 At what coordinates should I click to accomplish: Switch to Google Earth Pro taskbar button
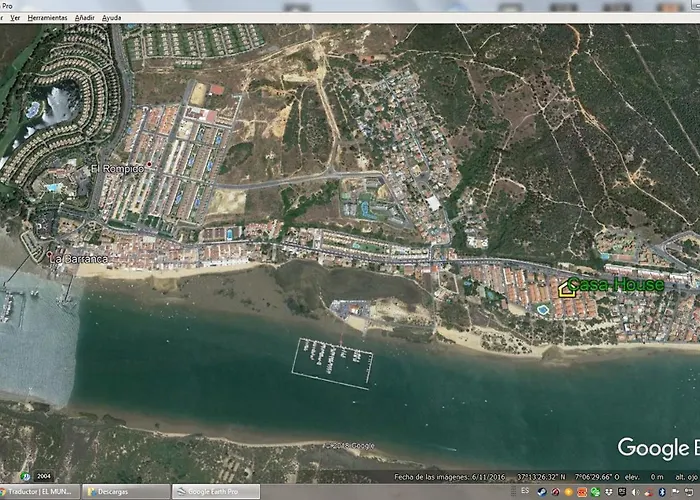(216, 492)
